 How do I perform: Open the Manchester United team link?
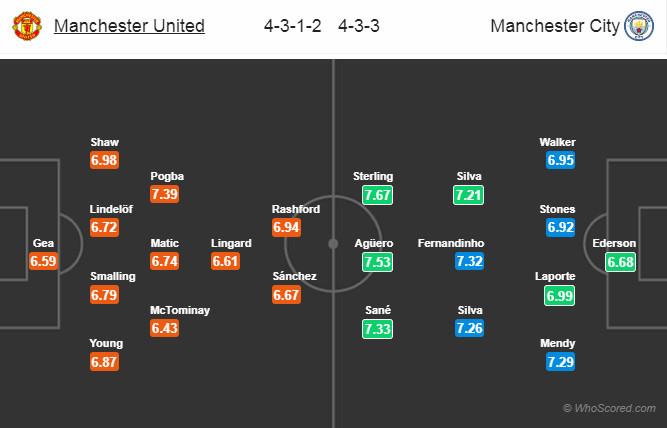129,26
